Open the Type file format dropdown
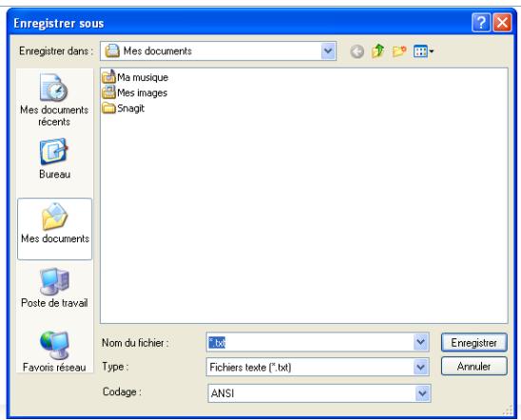Screen dimensions: 521x420 point(420,367)
